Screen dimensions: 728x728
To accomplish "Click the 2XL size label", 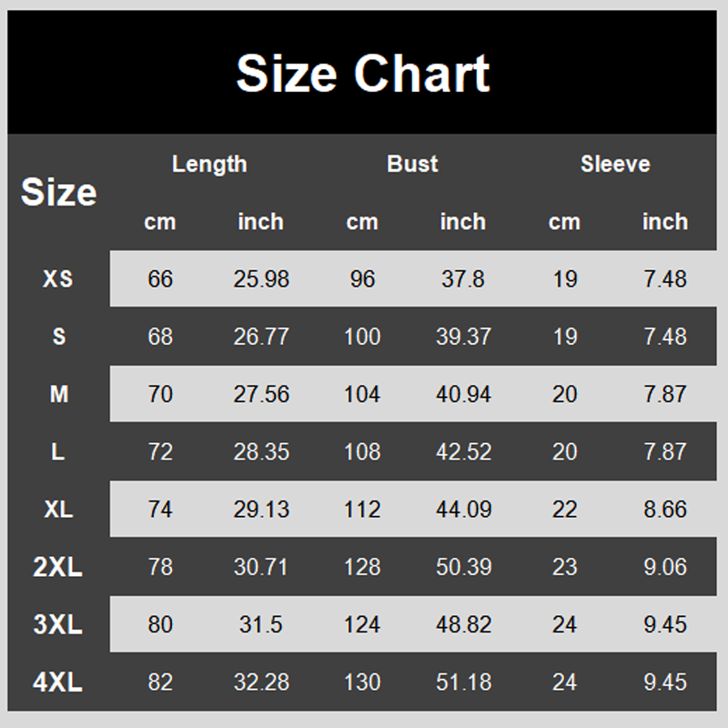I will (x=57, y=567).
